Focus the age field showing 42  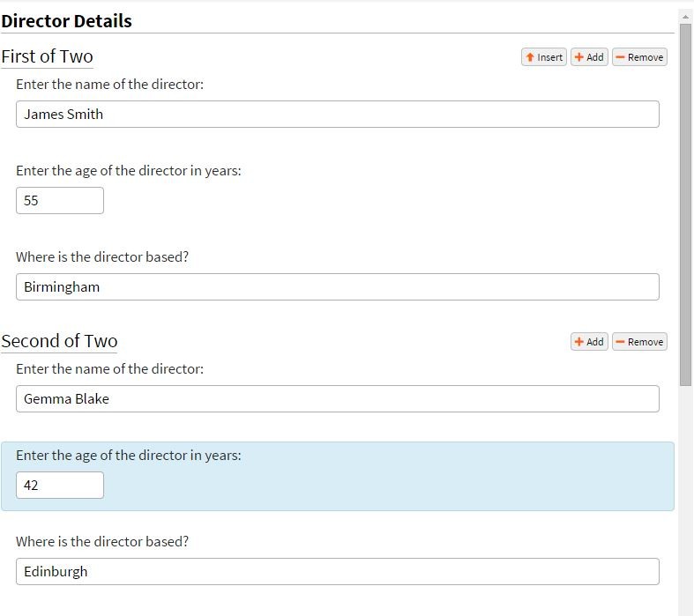coord(60,486)
